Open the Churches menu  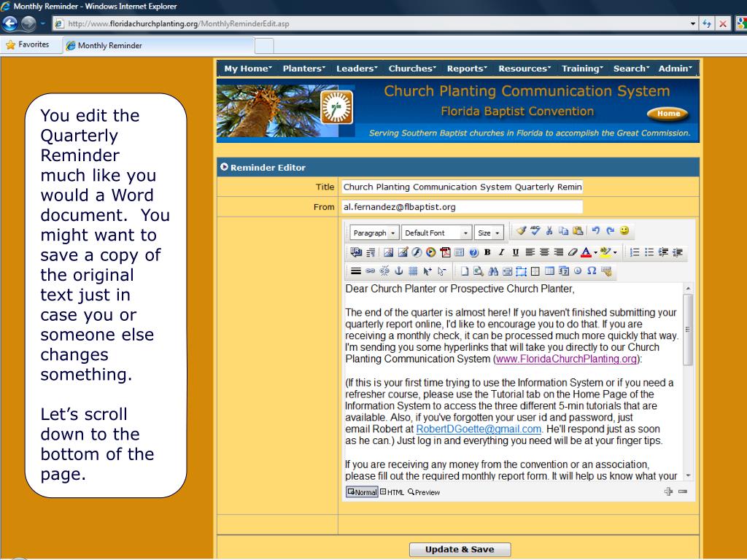coord(412,69)
